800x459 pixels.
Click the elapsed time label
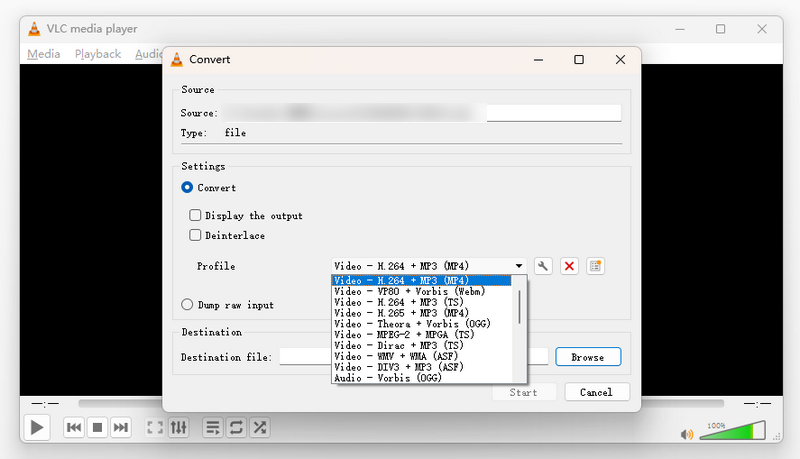point(45,404)
